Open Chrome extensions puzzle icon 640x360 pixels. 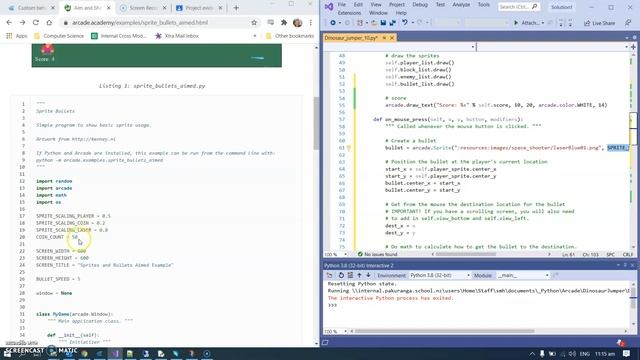(x=284, y=23)
